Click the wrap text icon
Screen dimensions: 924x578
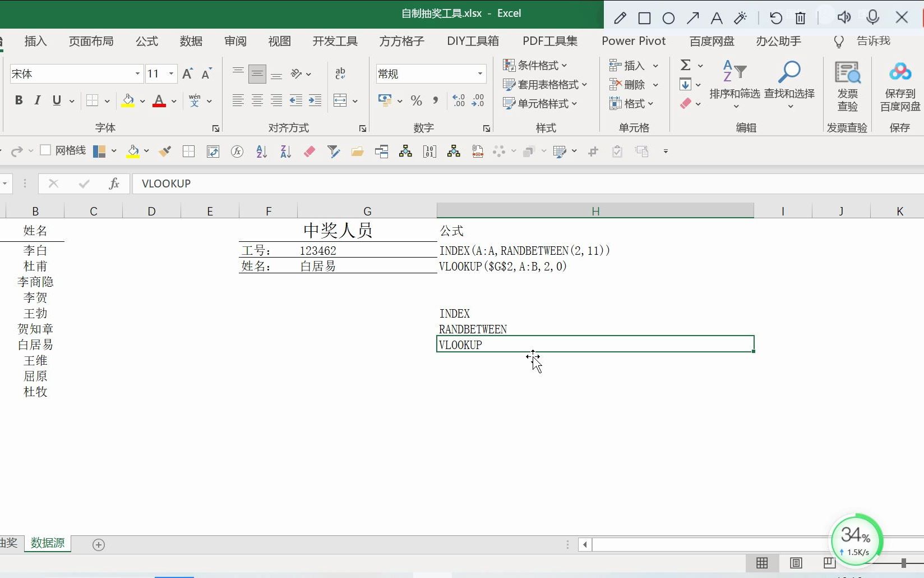coord(340,74)
